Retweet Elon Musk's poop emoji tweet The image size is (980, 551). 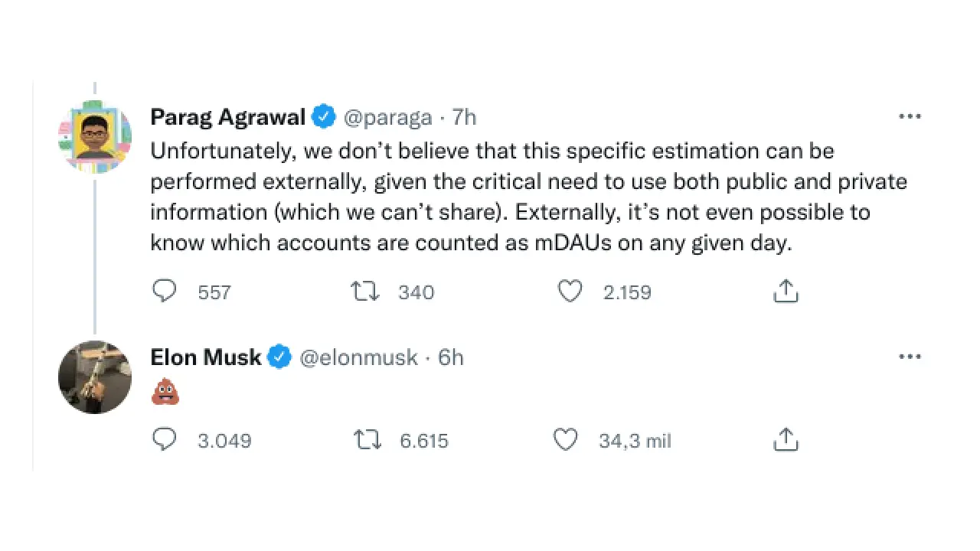coord(366,440)
